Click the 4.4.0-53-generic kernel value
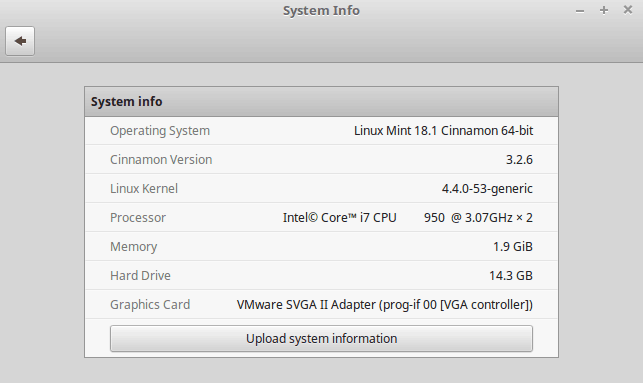Viewport: 643px width, 383px height. click(487, 189)
